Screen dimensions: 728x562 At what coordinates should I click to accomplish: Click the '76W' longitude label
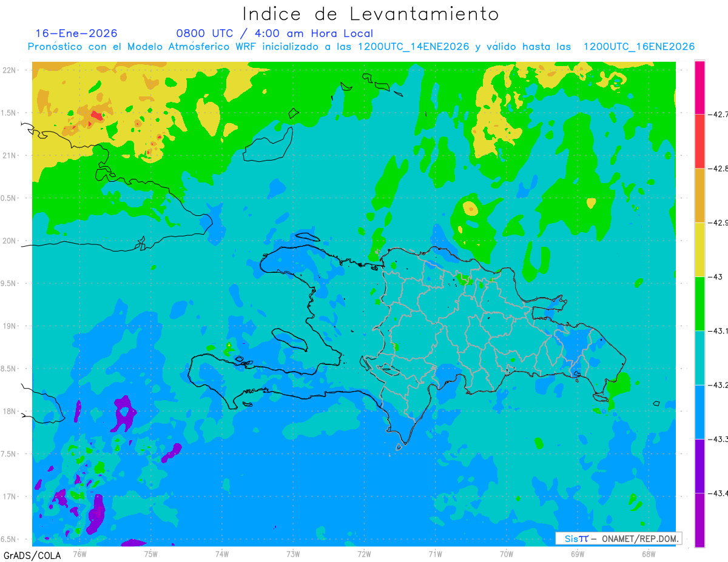79,554
